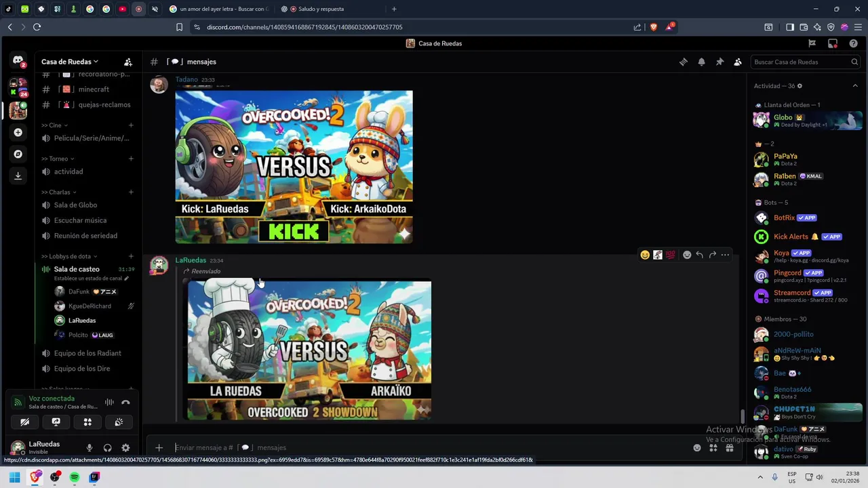Reload the page in browser toolbar
Screen dimensions: 868x488
37,27
